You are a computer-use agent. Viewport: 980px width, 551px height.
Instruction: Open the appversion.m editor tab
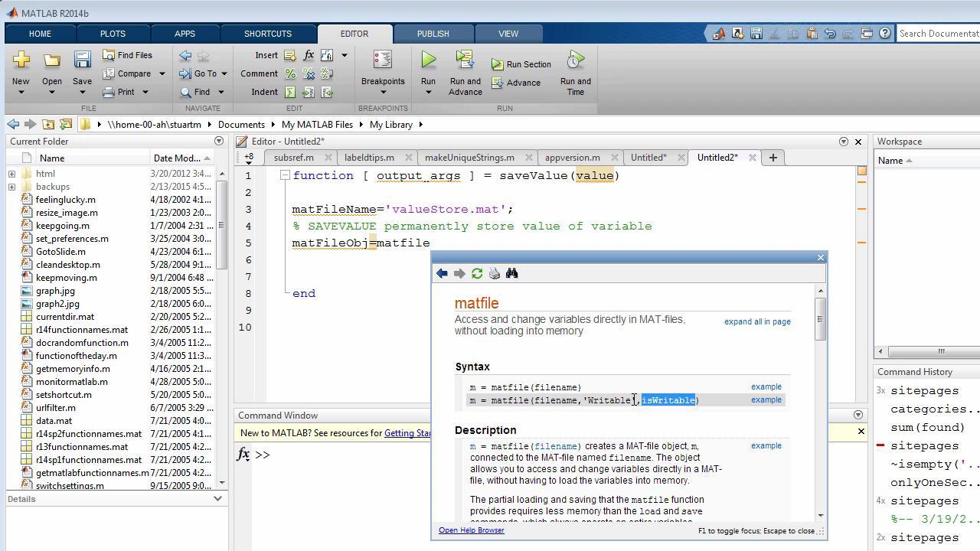pos(572,158)
